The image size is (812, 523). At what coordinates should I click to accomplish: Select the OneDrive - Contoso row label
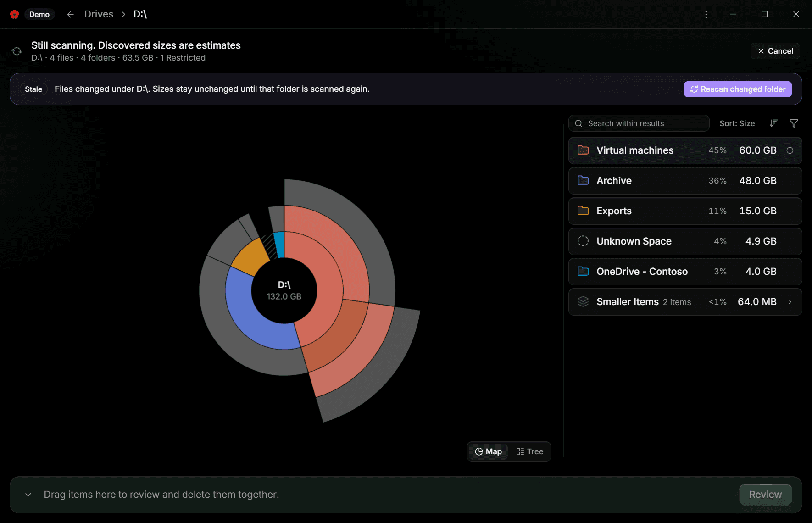click(x=642, y=272)
